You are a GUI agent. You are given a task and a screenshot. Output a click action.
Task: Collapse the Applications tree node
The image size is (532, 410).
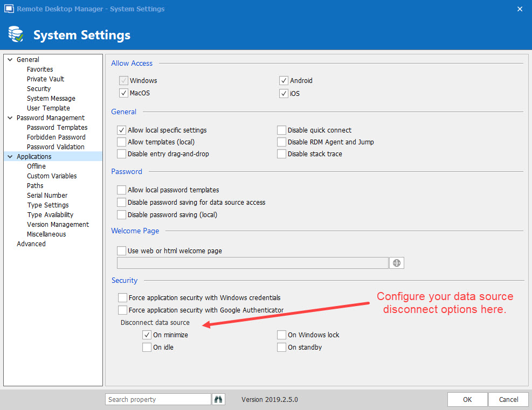point(10,157)
